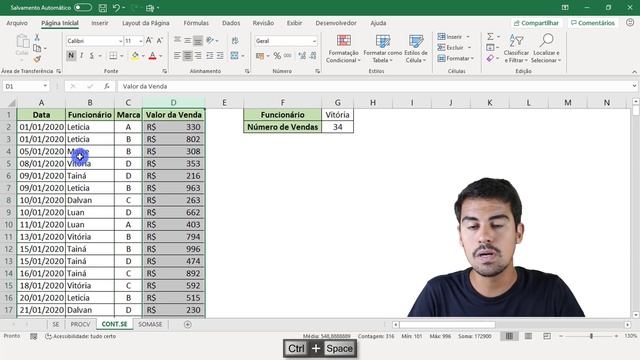Click the Increase Font Size icon
The height and width of the screenshot is (360, 640).
149,40
